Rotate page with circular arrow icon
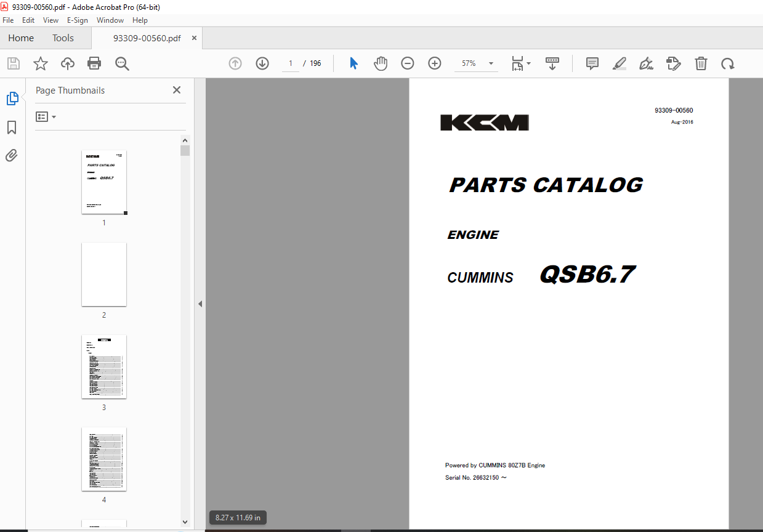The height and width of the screenshot is (532, 763). coord(728,63)
